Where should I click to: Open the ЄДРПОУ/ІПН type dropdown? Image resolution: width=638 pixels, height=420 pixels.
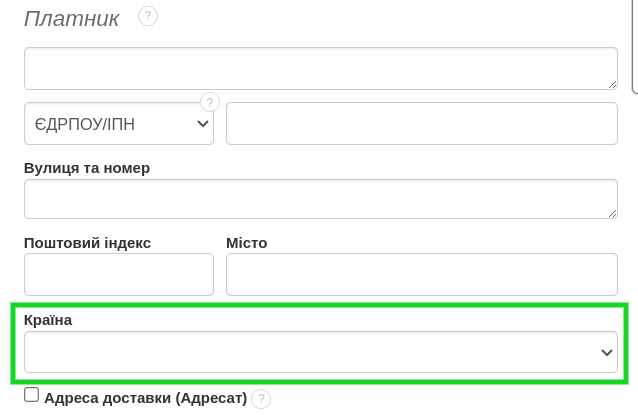tap(119, 124)
